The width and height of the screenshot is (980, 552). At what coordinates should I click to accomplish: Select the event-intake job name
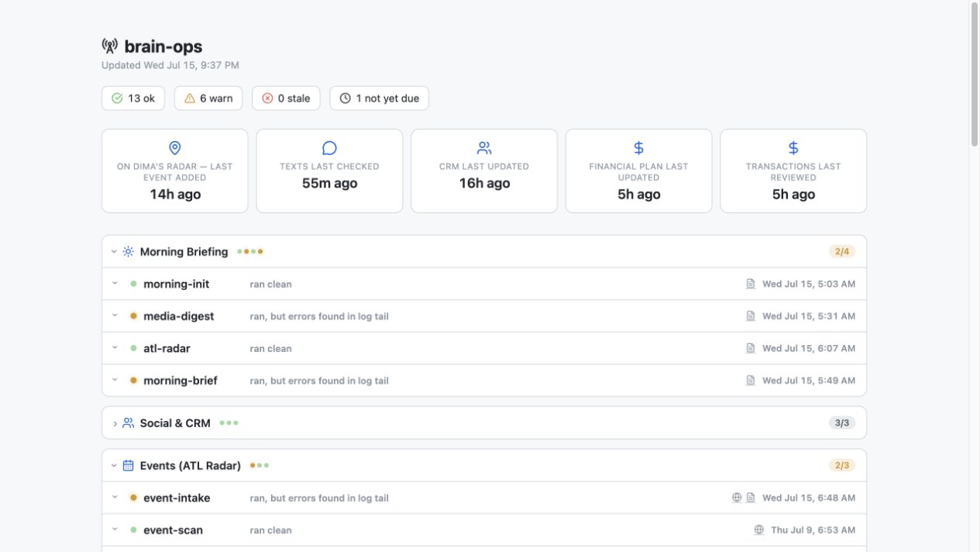coord(177,499)
